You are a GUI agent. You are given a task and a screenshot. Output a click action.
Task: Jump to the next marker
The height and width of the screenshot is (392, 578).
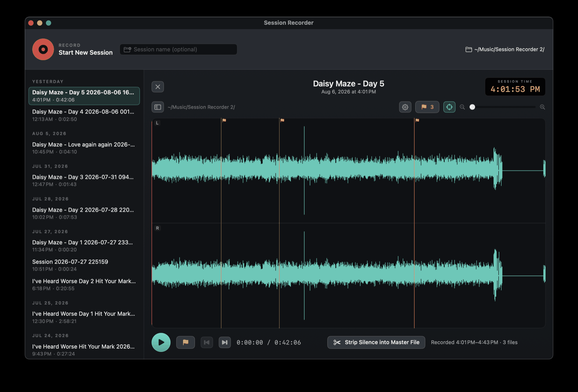[x=225, y=342]
